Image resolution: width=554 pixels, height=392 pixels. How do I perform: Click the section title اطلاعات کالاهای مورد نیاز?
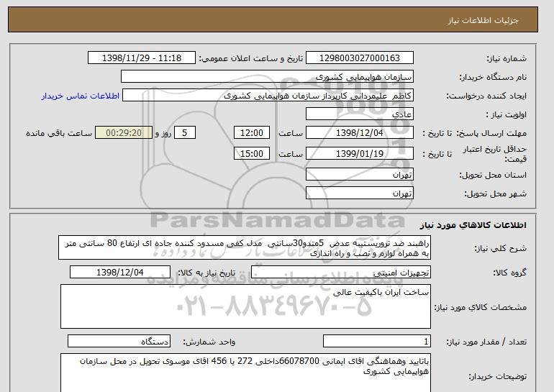(473, 225)
